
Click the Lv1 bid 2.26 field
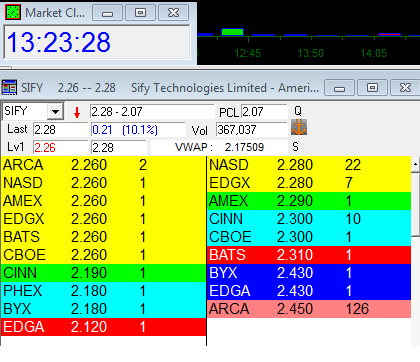[x=60, y=148]
